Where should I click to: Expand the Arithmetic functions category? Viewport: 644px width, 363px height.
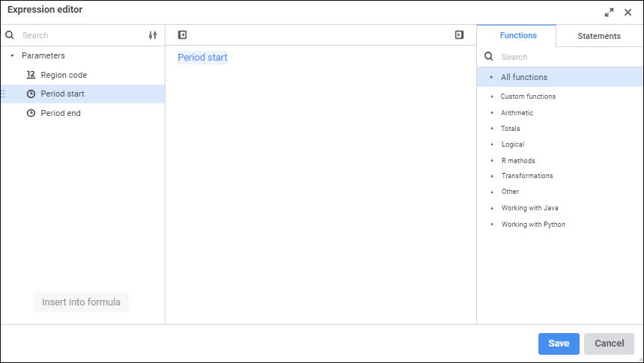[492, 113]
